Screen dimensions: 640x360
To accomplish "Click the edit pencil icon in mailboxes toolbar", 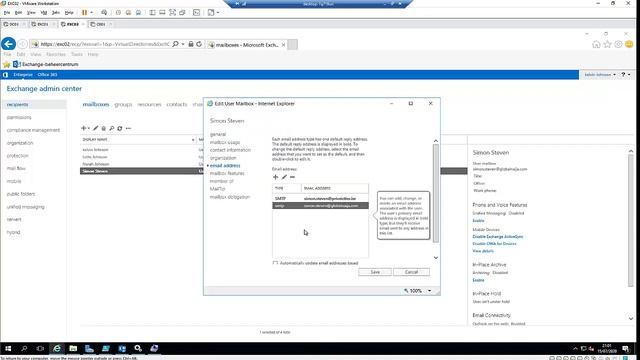I will click(x=96, y=128).
